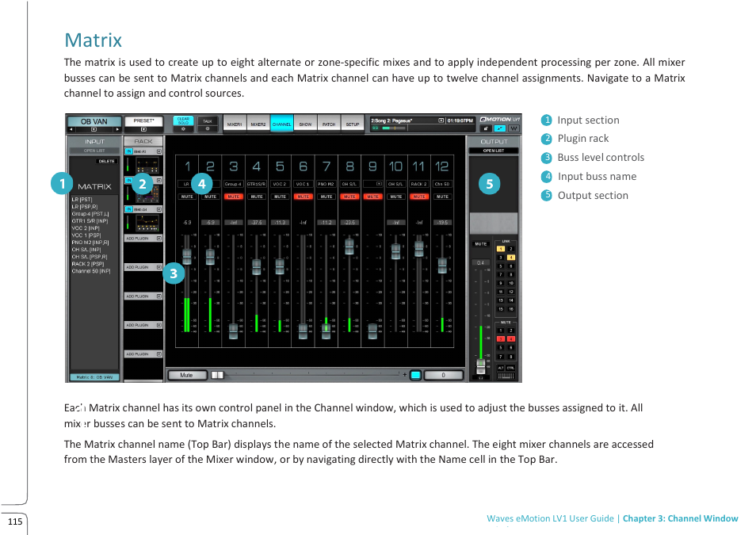The height and width of the screenshot is (535, 756).
Task: Unmute matrix input buss 6 VOC 1
Action: click(303, 197)
